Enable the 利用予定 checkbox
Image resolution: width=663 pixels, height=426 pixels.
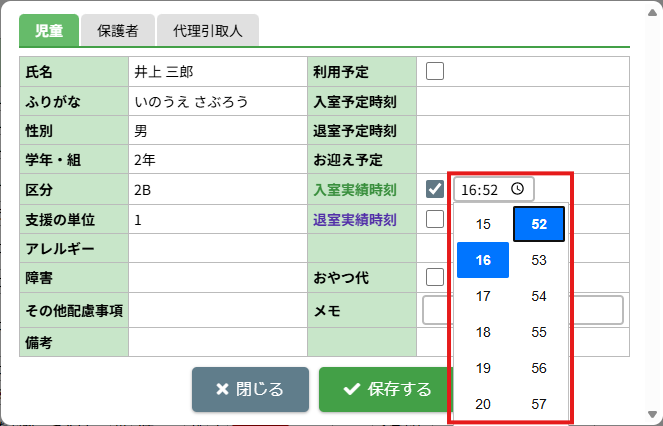pos(435,71)
